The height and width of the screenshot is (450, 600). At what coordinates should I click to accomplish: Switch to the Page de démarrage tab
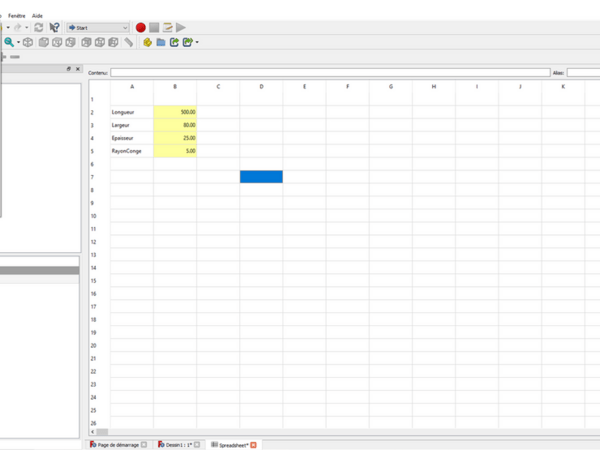(x=117, y=444)
